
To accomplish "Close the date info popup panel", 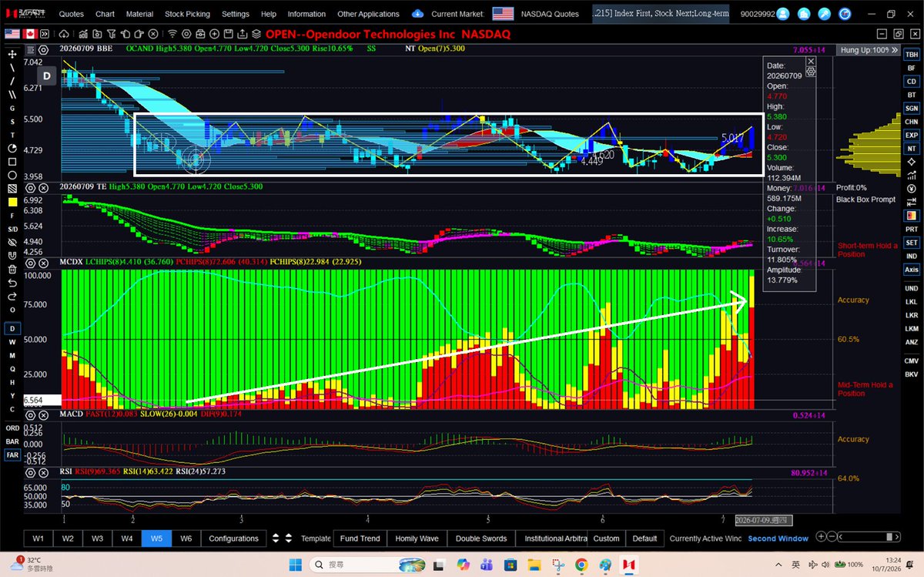I will click(x=810, y=61).
